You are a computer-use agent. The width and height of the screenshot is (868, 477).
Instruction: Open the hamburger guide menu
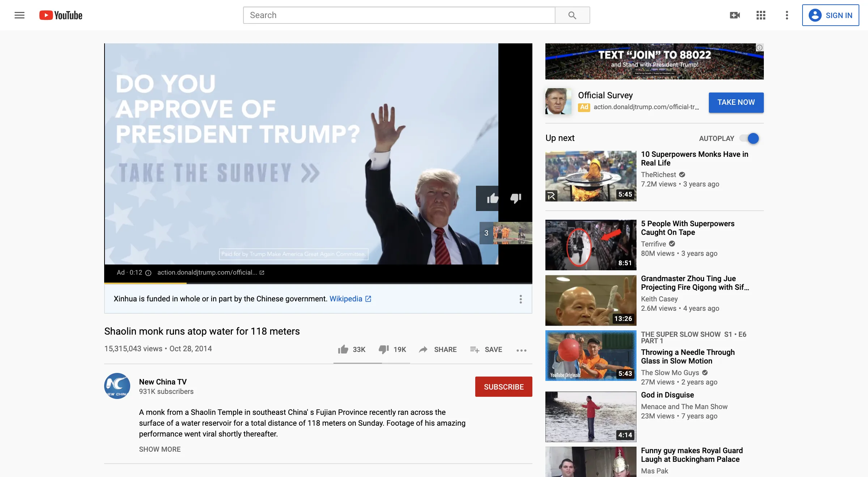pos(20,15)
